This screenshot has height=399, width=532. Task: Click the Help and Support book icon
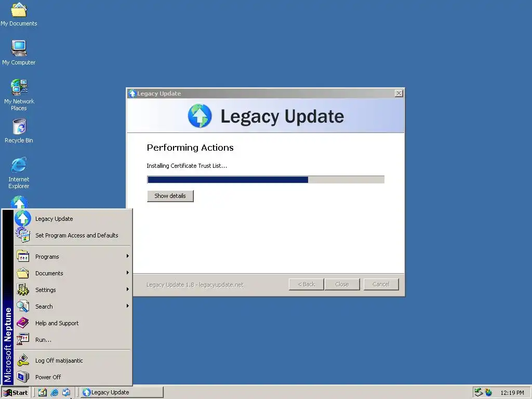tap(23, 323)
